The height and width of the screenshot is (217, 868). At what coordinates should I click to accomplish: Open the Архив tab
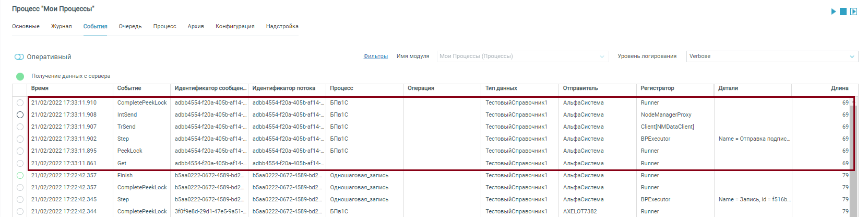[x=196, y=26]
